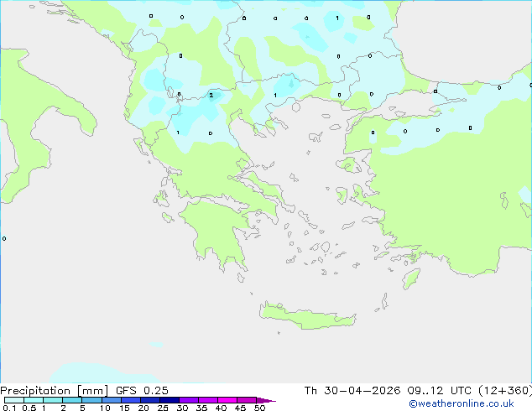Screen dimensions: 532x411
Task: Choose the 2–5 mm legend color swatch
Action: (72, 400)
